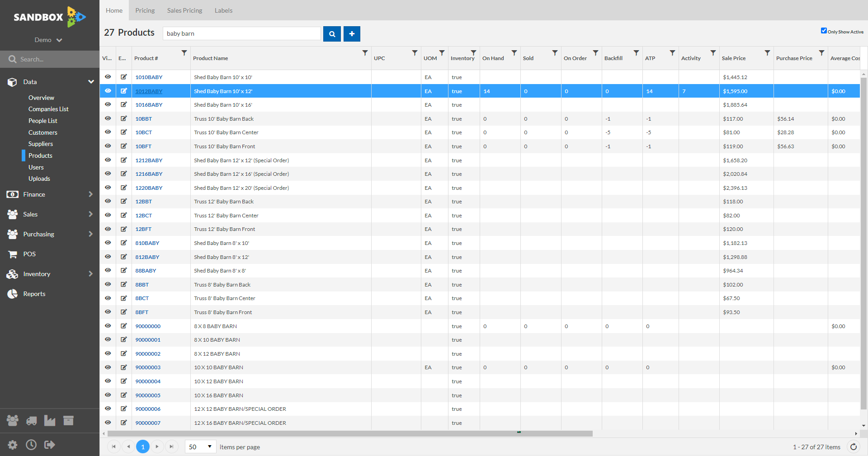Click the truck delivery icon in sidebar
Viewport: 868px width, 456px height.
point(31,421)
